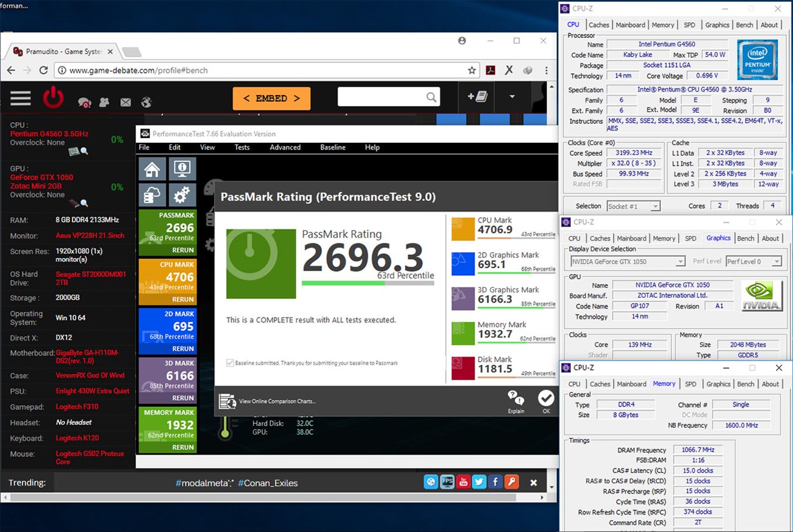The image size is (793, 532).
Task: Click the Twitter icon in trending bar
Action: 479,482
